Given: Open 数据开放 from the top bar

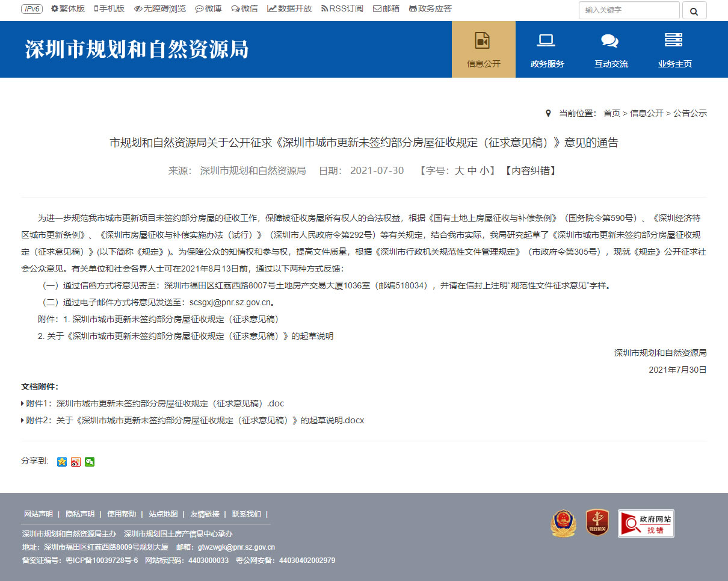Looking at the screenshot, I should 289,8.
